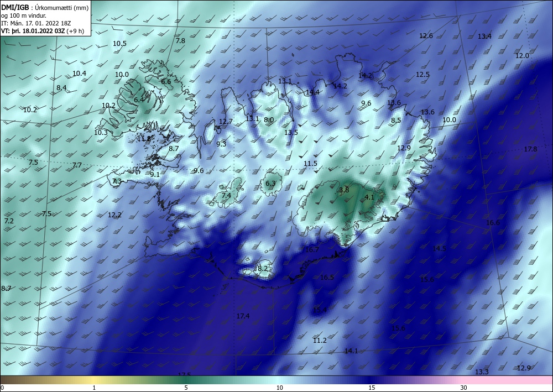Select the 14.5 value label

point(439,249)
